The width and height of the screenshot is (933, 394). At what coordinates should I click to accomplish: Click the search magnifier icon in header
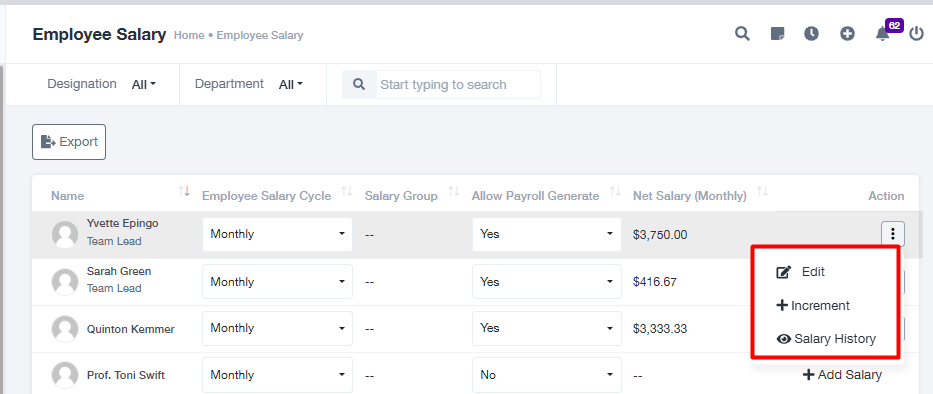(741, 34)
